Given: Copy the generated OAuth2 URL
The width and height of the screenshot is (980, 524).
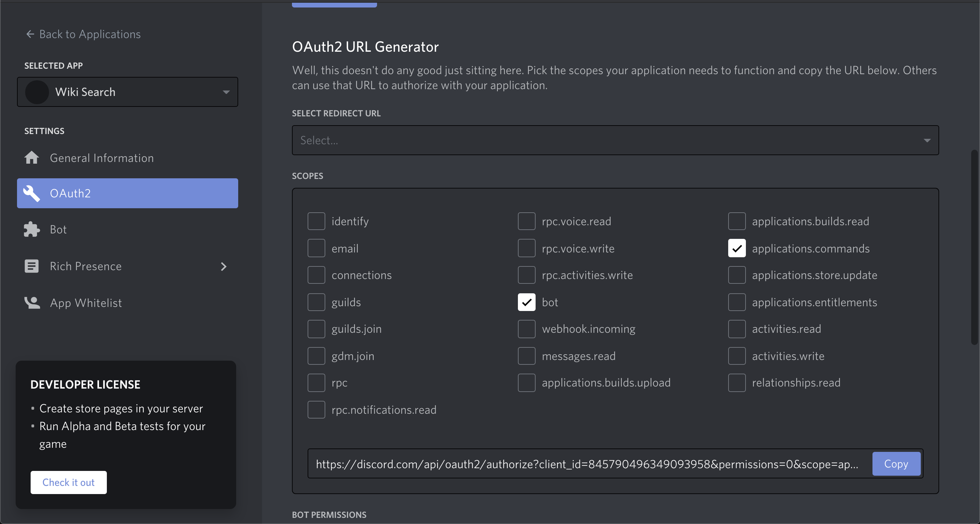Looking at the screenshot, I should [x=896, y=464].
